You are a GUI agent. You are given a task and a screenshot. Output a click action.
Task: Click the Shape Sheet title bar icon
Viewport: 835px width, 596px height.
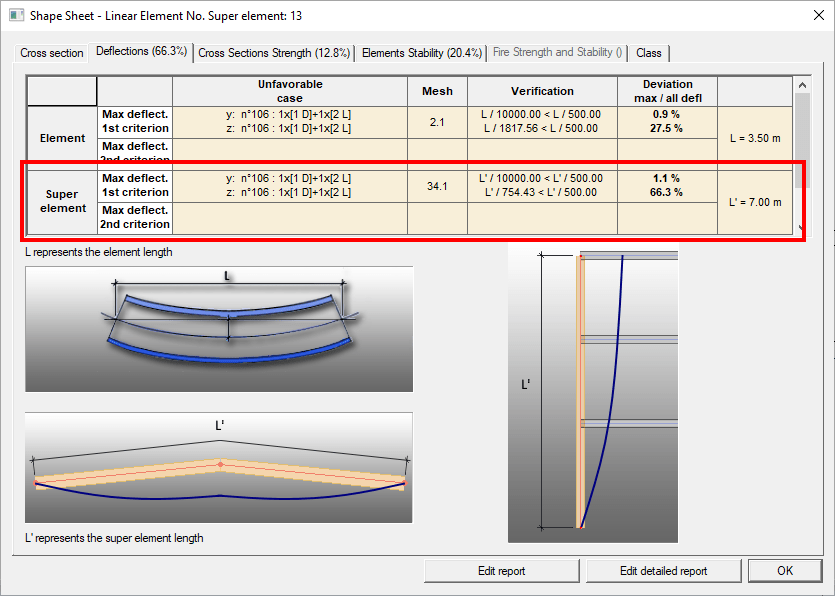click(15, 16)
